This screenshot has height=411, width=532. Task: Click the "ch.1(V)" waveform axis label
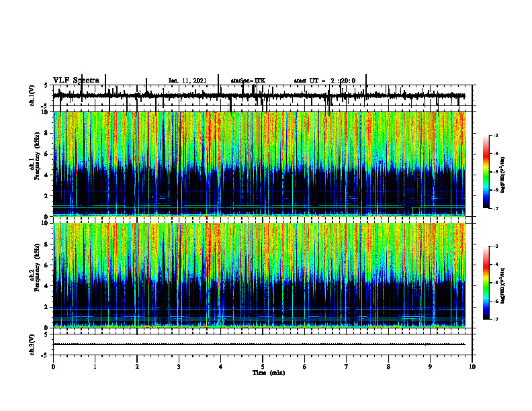click(x=32, y=95)
